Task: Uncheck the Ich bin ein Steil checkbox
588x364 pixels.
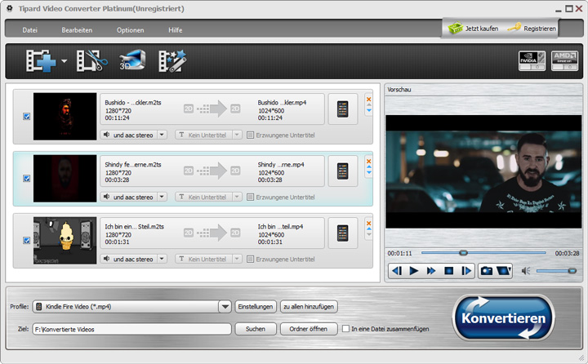Action: (x=26, y=240)
